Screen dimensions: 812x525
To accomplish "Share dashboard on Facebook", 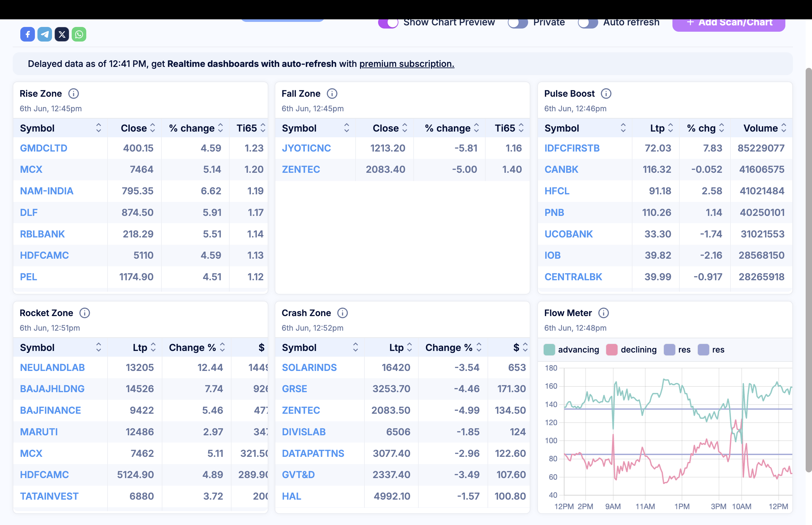I will (27, 35).
